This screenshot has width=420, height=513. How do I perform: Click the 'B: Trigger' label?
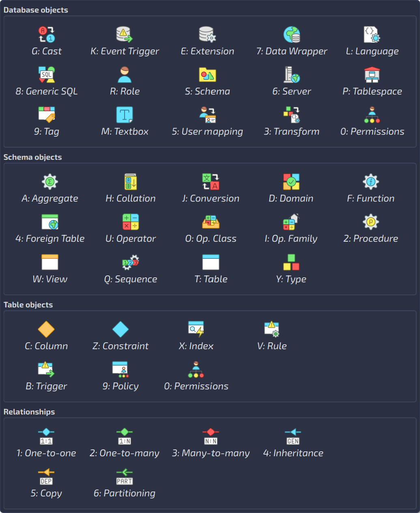tap(46, 386)
